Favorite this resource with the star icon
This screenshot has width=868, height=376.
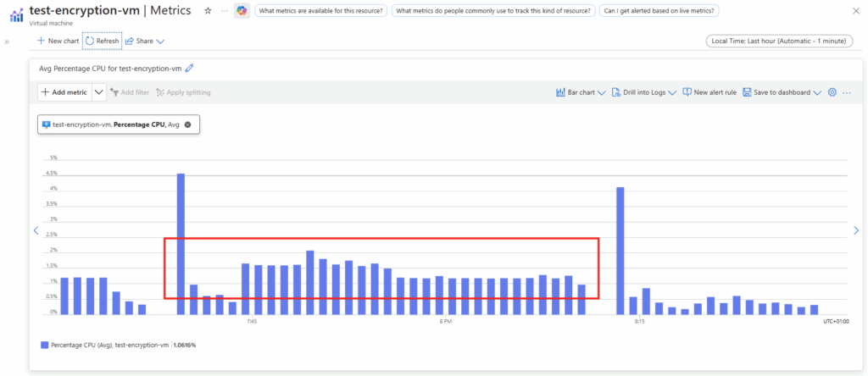(209, 11)
